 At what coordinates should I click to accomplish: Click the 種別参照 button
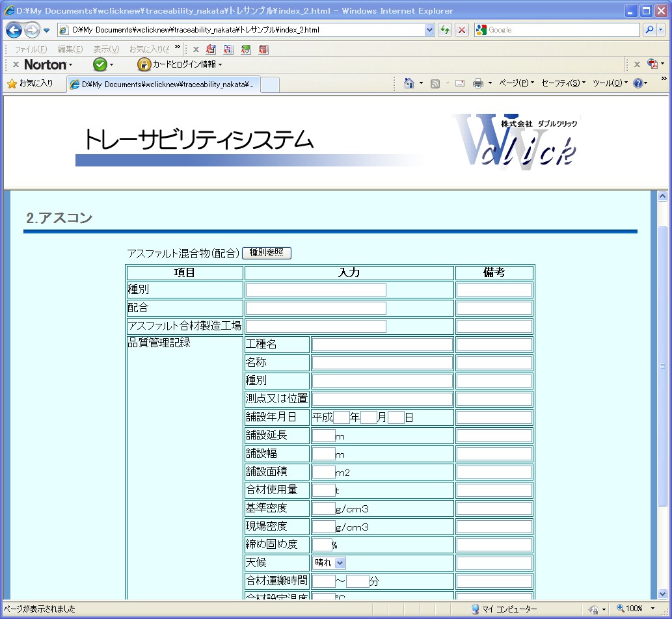point(267,253)
